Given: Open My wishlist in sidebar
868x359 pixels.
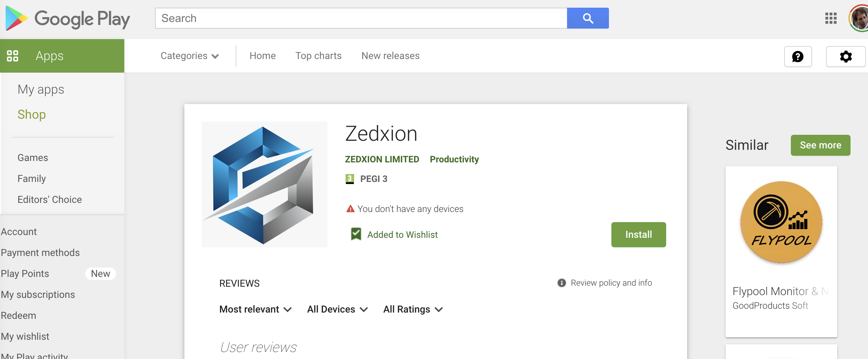Looking at the screenshot, I should click(x=25, y=337).
